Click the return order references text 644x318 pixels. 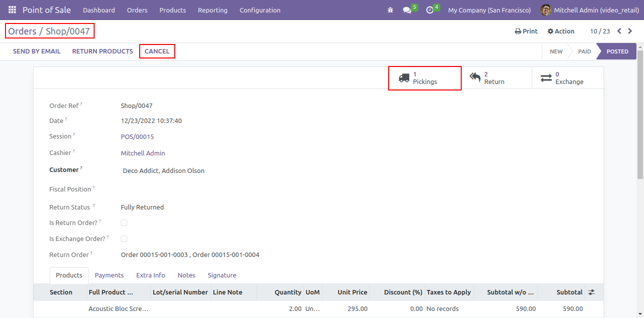[x=190, y=254]
